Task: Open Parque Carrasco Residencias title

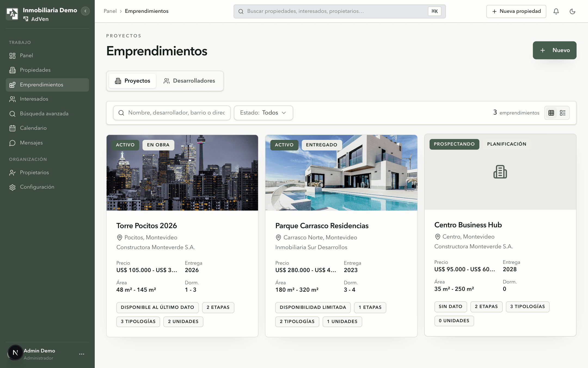Action: 322,226
